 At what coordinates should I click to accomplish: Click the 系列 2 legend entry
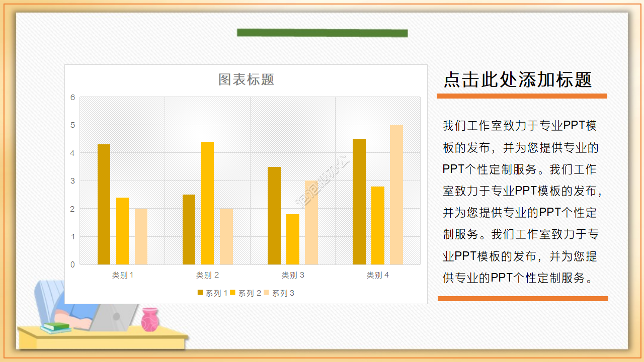246,293
